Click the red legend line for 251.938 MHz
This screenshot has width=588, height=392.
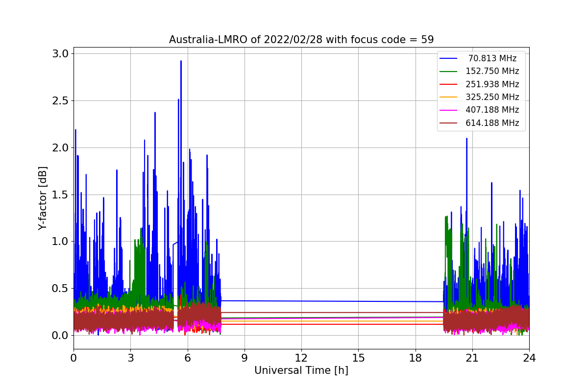(x=449, y=84)
